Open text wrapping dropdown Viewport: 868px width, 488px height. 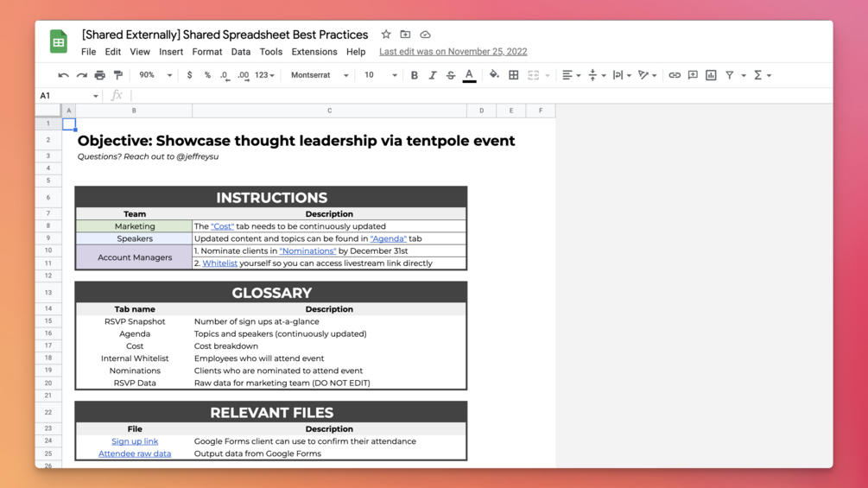622,75
